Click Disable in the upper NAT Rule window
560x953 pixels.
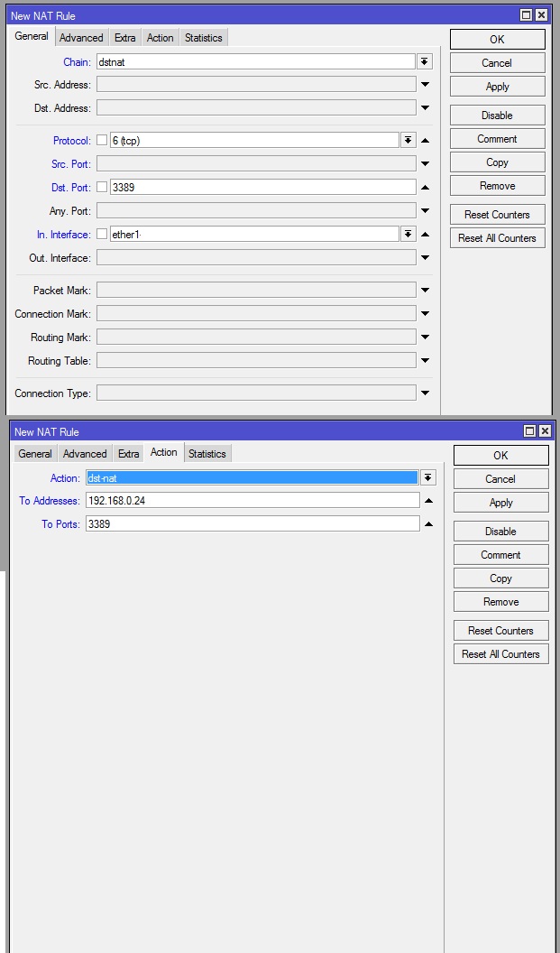498,116
